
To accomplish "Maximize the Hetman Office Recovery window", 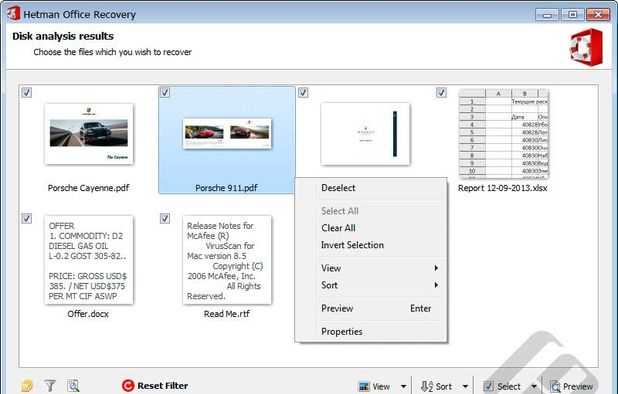I will tap(572, 15).
